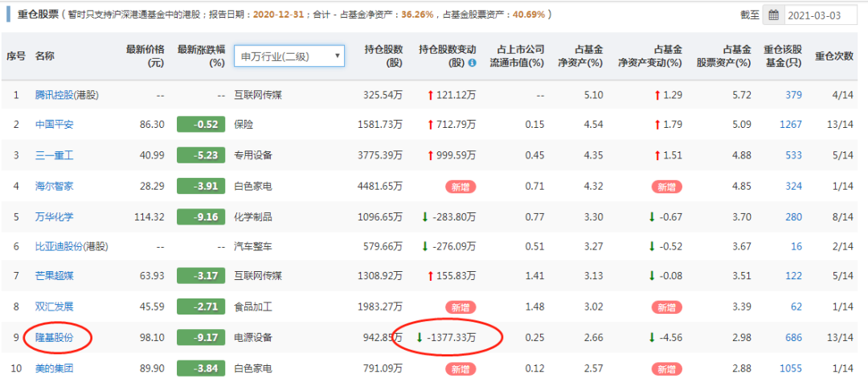Viewport: 868px width, 391px height.
Task: Open fund count 533 for 三一重工
Action: tap(793, 155)
